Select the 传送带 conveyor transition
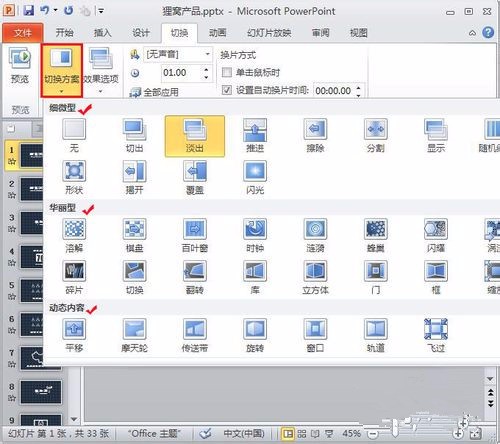This screenshot has width=500, height=444. [195, 336]
